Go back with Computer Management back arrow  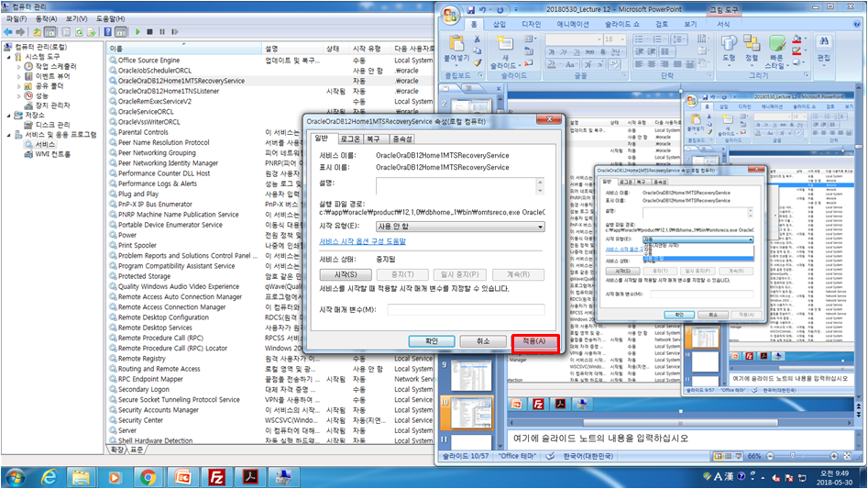coord(7,32)
